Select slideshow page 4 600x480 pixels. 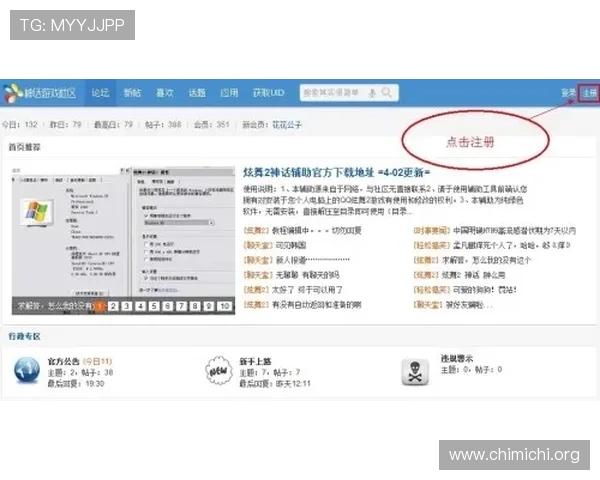click(x=140, y=306)
